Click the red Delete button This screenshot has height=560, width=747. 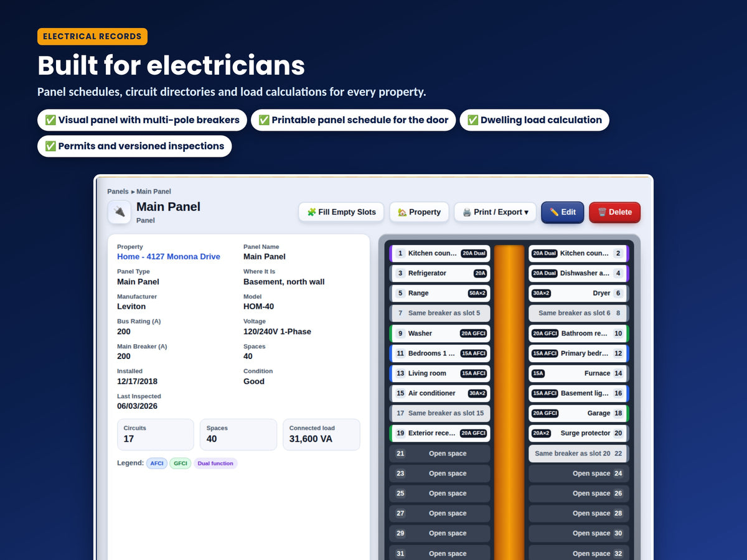pyautogui.click(x=614, y=212)
